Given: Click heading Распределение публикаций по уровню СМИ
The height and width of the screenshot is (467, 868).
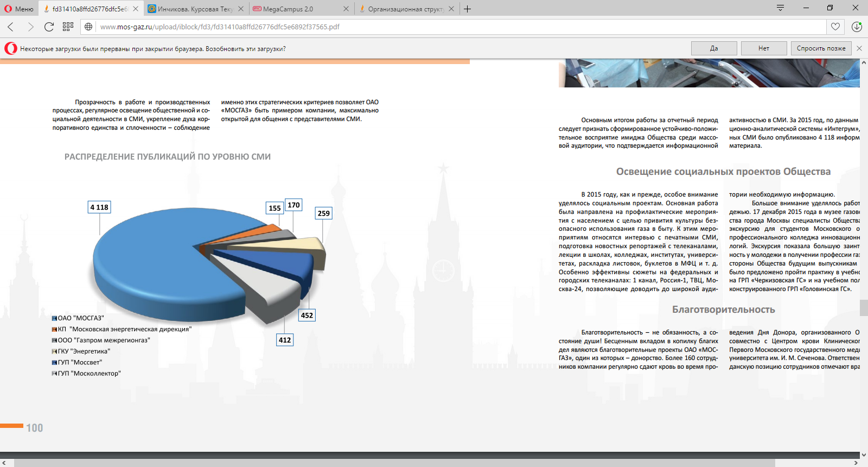Looking at the screenshot, I should coord(168,156).
